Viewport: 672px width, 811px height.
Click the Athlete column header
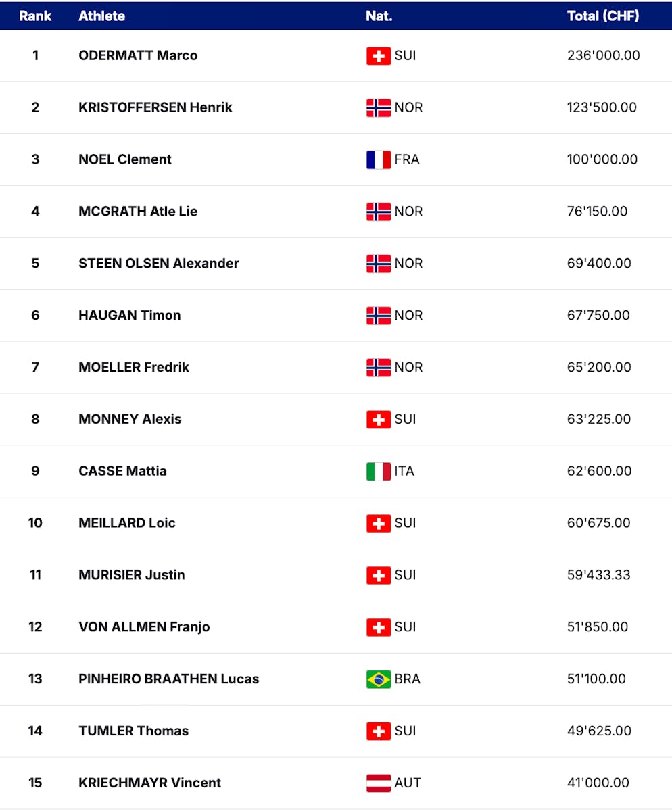[101, 16]
